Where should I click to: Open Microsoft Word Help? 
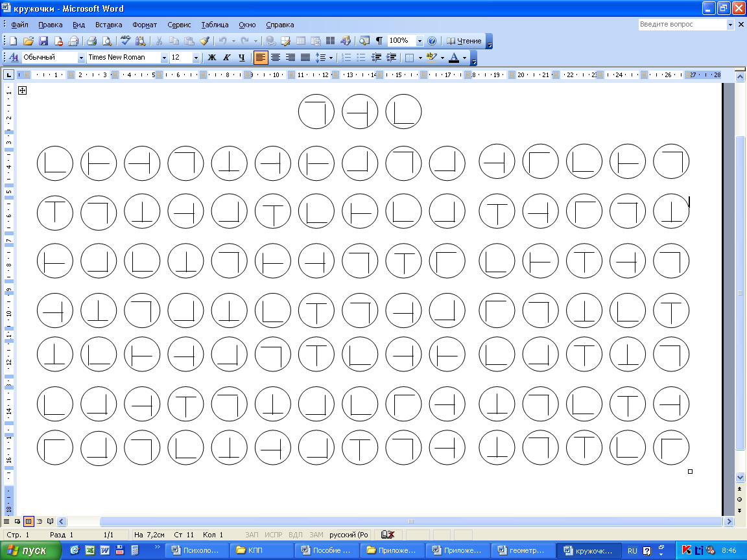pos(432,41)
